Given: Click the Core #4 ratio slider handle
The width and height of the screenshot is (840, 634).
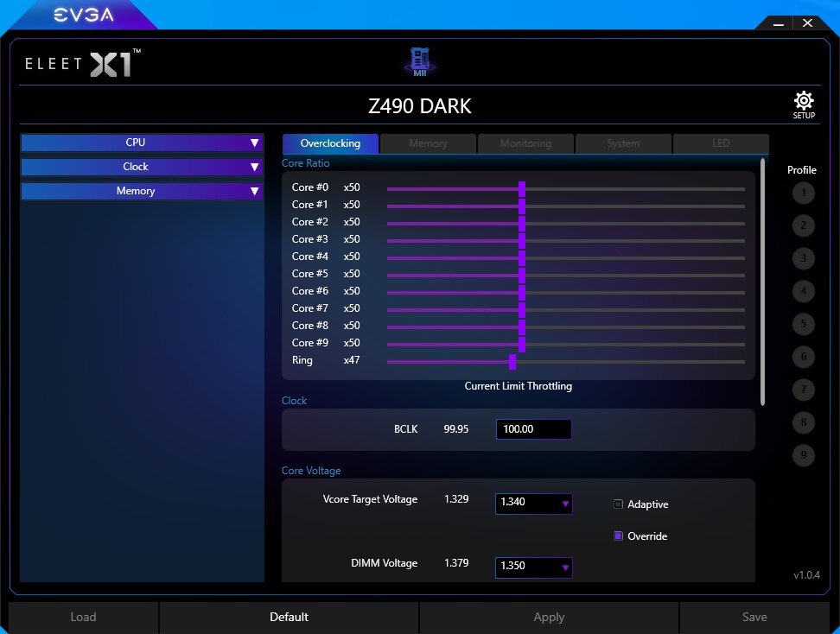Looking at the screenshot, I should 522,258.
